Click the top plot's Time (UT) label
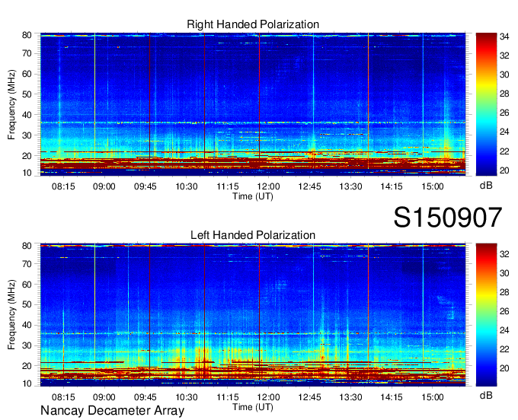 253,196
